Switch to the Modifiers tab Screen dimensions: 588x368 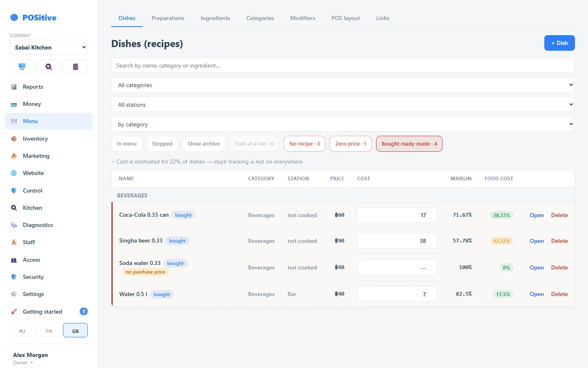[303, 18]
